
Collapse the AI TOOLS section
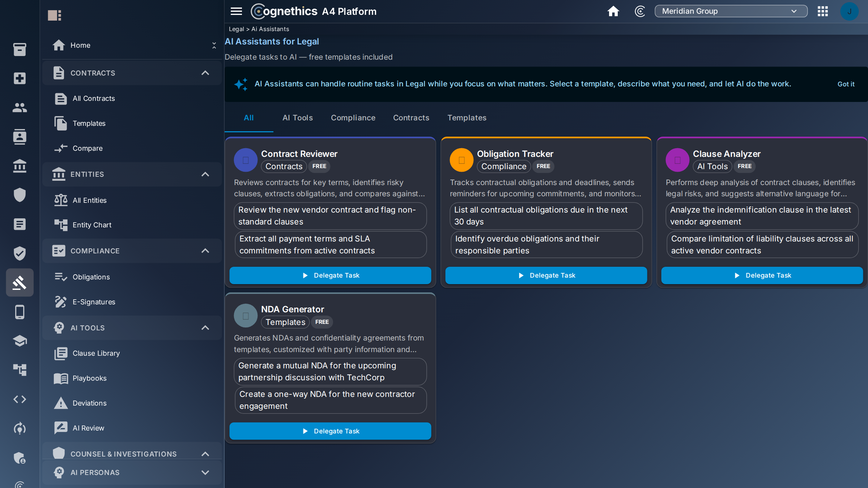coord(205,328)
